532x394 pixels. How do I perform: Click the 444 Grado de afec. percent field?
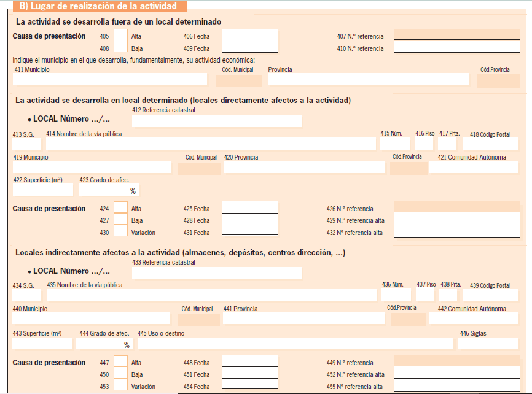coord(104,344)
